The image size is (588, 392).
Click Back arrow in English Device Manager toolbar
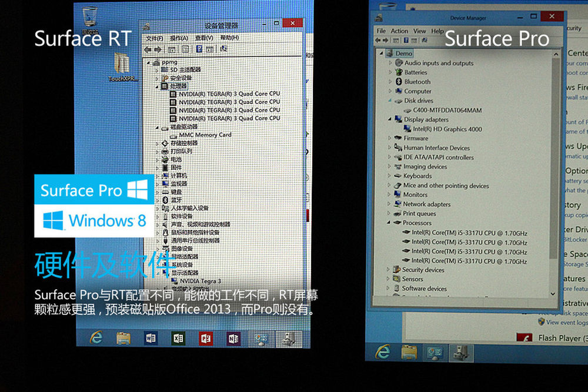(x=378, y=40)
